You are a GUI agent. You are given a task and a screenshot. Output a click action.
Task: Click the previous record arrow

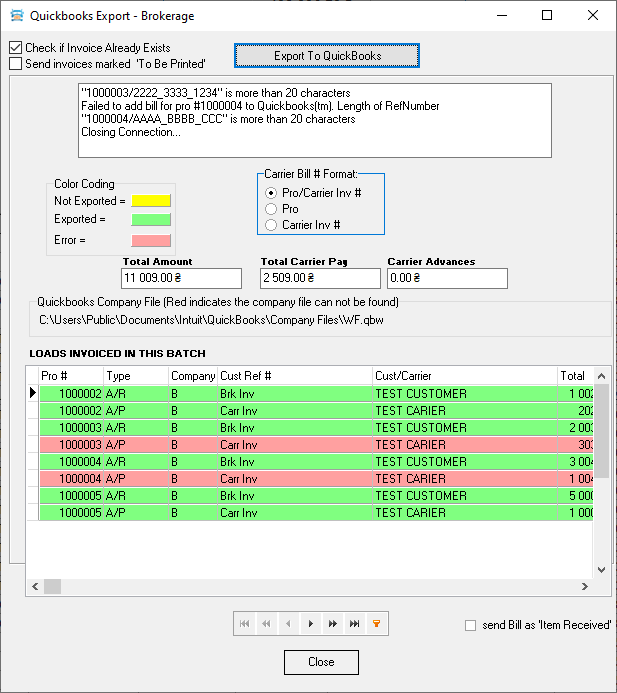(x=288, y=624)
